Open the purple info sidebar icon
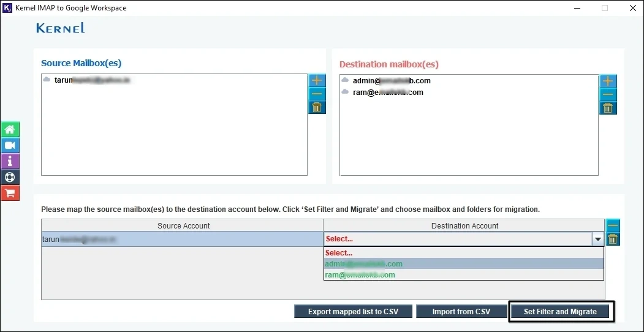644x332 pixels. pyautogui.click(x=10, y=161)
